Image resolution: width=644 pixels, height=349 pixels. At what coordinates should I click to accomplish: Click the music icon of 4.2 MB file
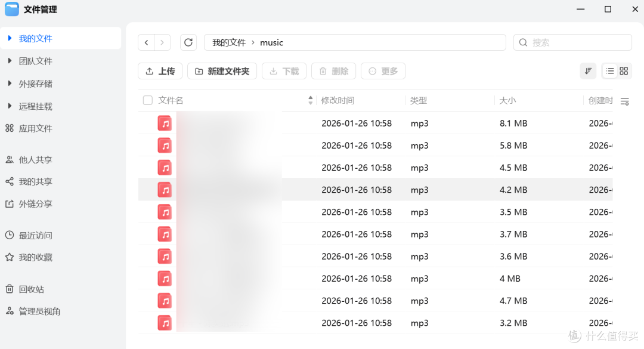(165, 190)
